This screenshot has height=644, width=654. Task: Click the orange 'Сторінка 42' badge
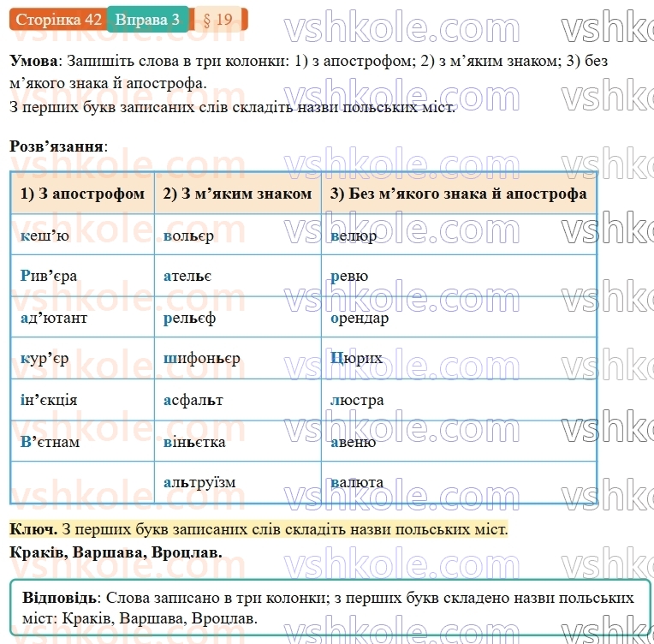click(x=58, y=20)
